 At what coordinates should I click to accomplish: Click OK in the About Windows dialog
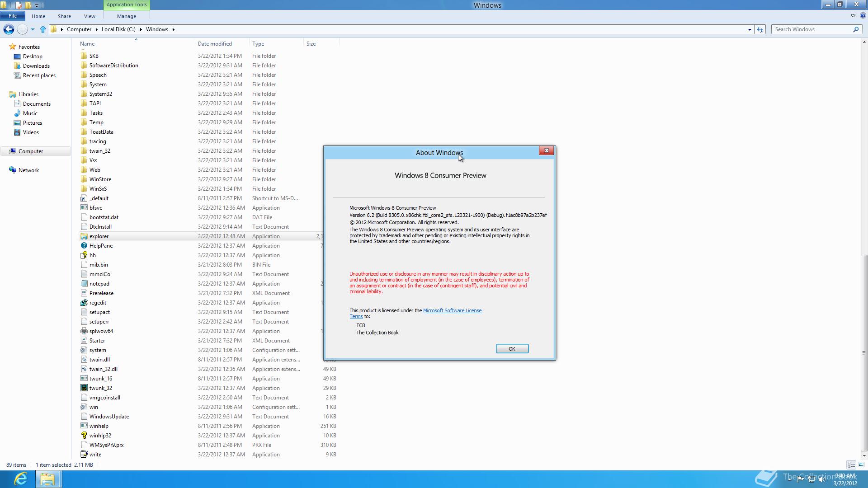pos(512,349)
